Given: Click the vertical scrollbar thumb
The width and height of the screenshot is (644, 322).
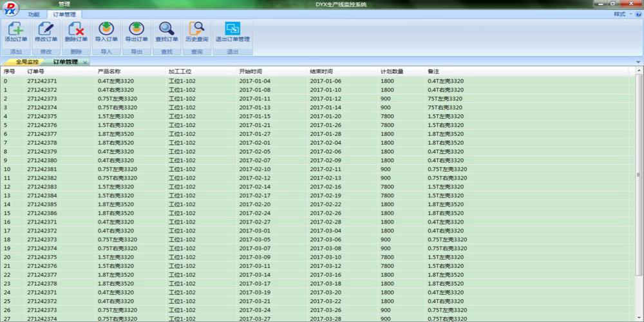Looking at the screenshot, I should point(638,175).
